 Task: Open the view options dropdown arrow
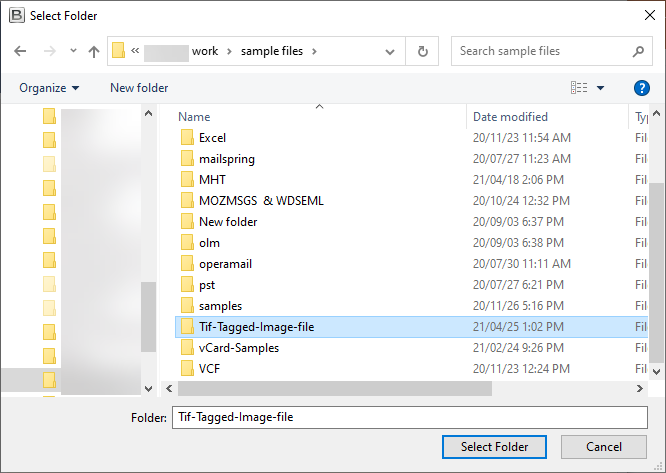point(601,88)
